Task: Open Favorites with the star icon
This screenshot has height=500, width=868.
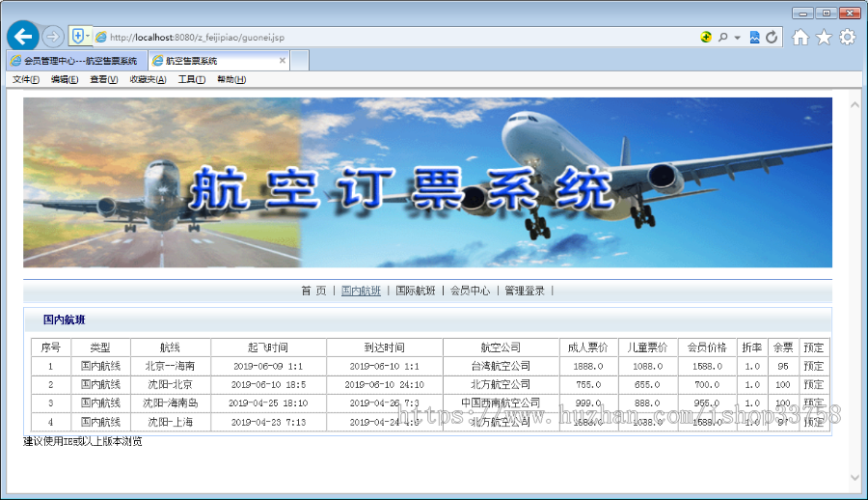Action: 824,37
